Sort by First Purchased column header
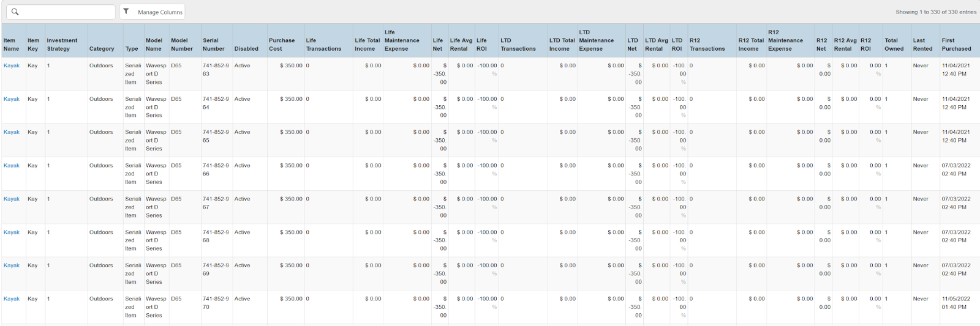980x326 pixels. (x=956, y=45)
